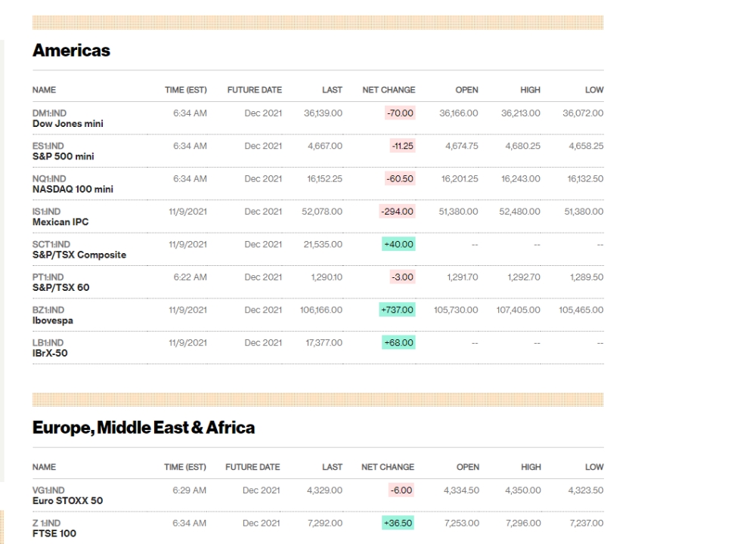Click the +68.00 net change badge

point(398,342)
